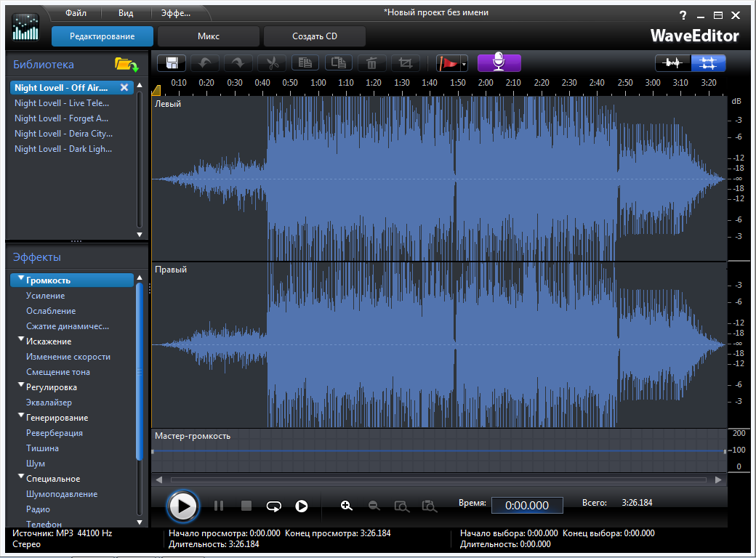Screen dimensions: 756x558
Task: Start recording with the purple microphone button
Action: click(x=499, y=63)
